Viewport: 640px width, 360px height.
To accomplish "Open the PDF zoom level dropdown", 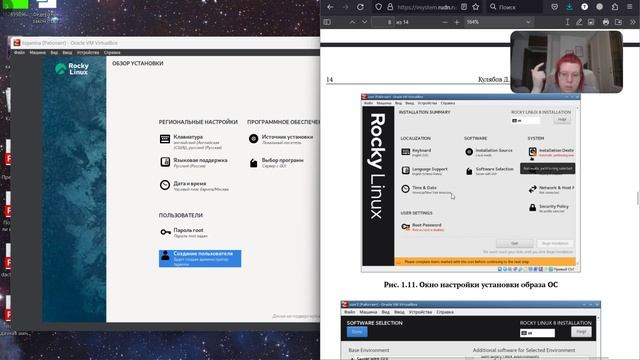I will pyautogui.click(x=498, y=22).
